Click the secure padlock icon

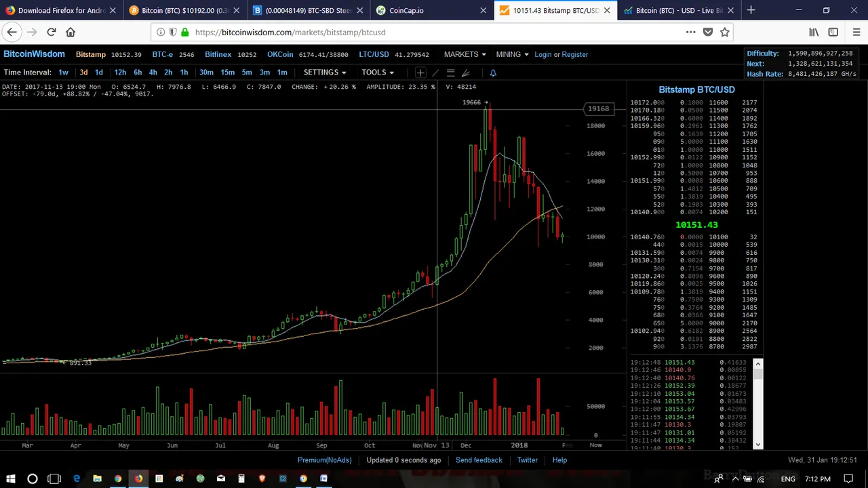tap(184, 32)
